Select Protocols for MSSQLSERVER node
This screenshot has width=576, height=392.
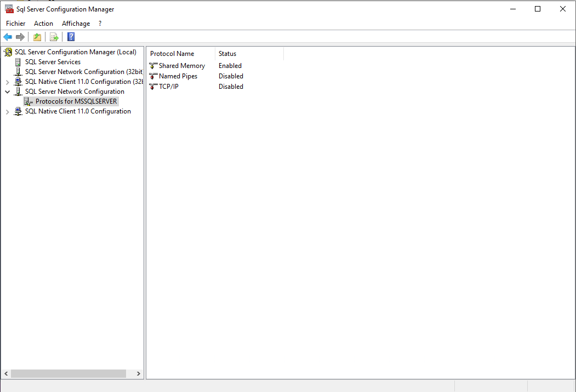point(76,101)
